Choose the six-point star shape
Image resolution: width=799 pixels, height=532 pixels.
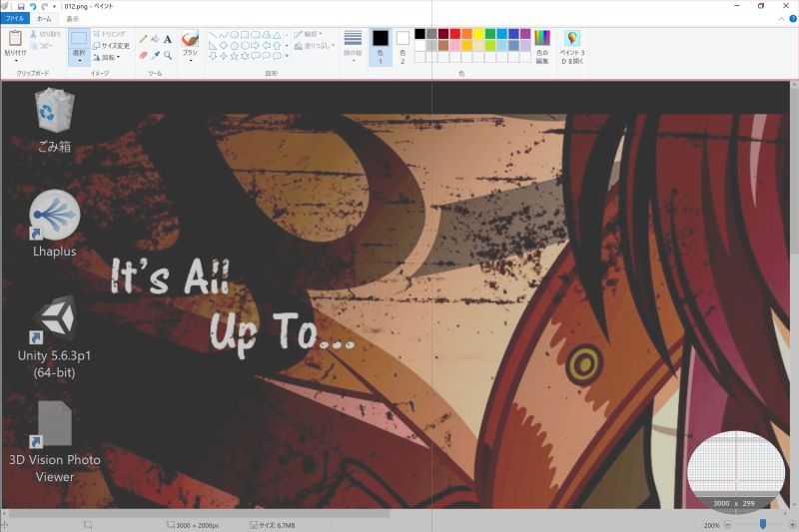tap(245, 56)
